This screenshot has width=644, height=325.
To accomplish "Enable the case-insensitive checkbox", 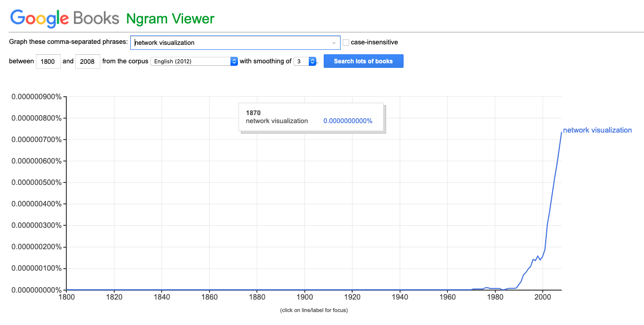I will click(346, 42).
